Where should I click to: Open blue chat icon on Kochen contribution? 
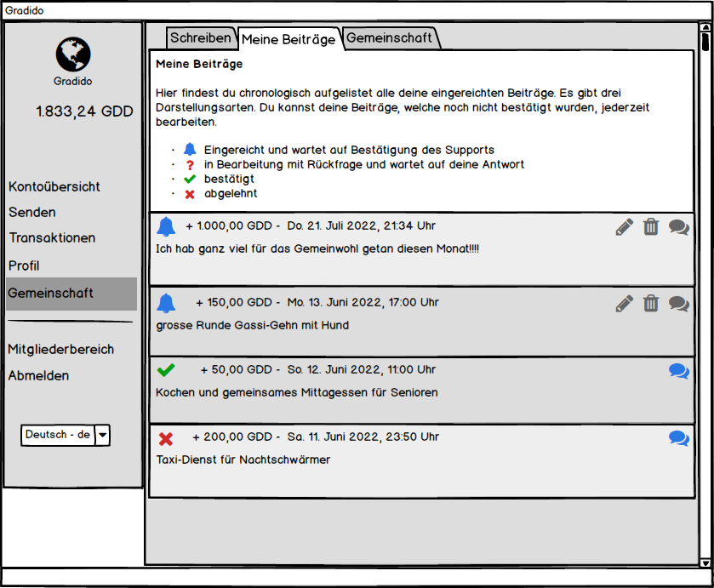click(678, 371)
